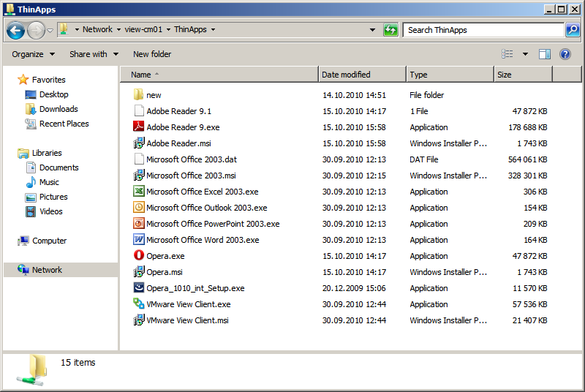This screenshot has width=585, height=392.
Task: Select the Excel 2003.exe icon
Action: tap(138, 191)
